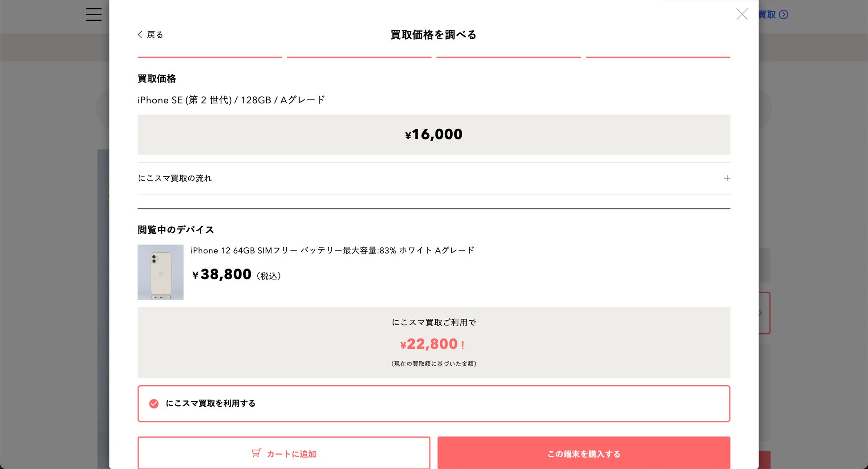Screen dimensions: 868x469
Task: Select the first progress step bar
Action: tap(210, 57)
